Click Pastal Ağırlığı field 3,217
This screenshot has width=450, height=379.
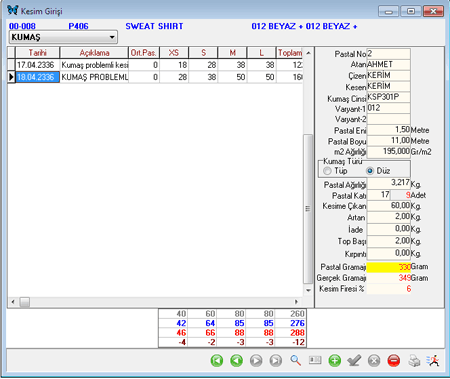(388, 183)
